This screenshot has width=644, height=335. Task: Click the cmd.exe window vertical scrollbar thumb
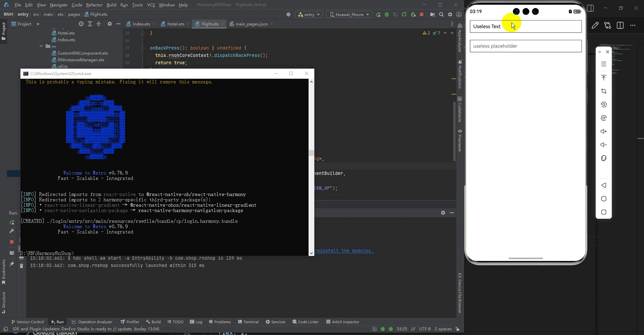point(311,153)
